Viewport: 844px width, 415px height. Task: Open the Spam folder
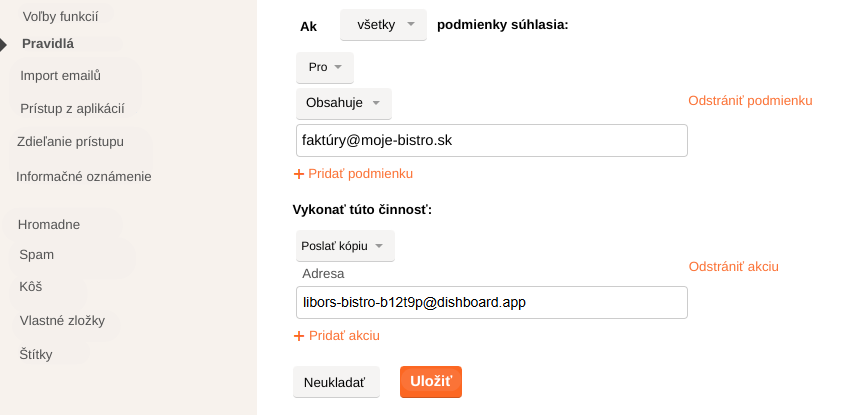pyautogui.click(x=37, y=255)
